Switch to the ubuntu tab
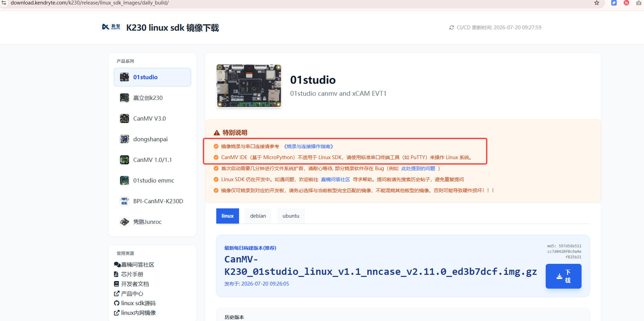This screenshot has width=644, height=321. point(291,216)
